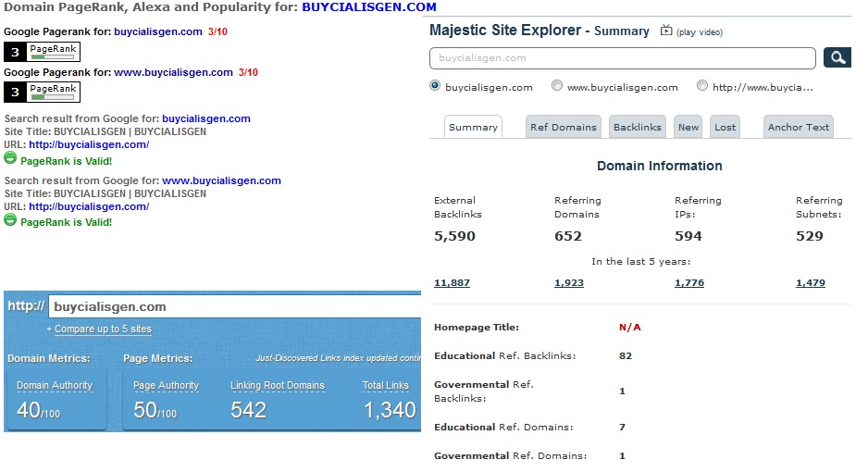Image resolution: width=868 pixels, height=472 pixels.
Task: Click the 50/100 Page Authority score
Action: pyautogui.click(x=155, y=410)
